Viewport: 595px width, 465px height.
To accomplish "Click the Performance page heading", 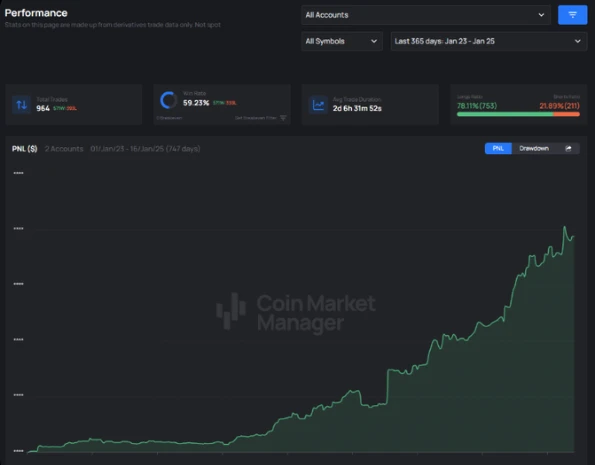I will [36, 13].
